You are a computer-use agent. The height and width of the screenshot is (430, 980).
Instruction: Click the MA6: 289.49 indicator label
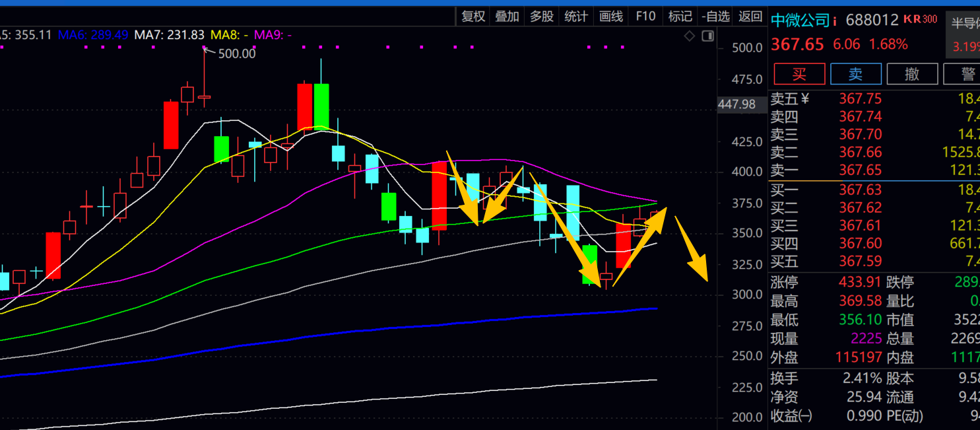[94, 34]
